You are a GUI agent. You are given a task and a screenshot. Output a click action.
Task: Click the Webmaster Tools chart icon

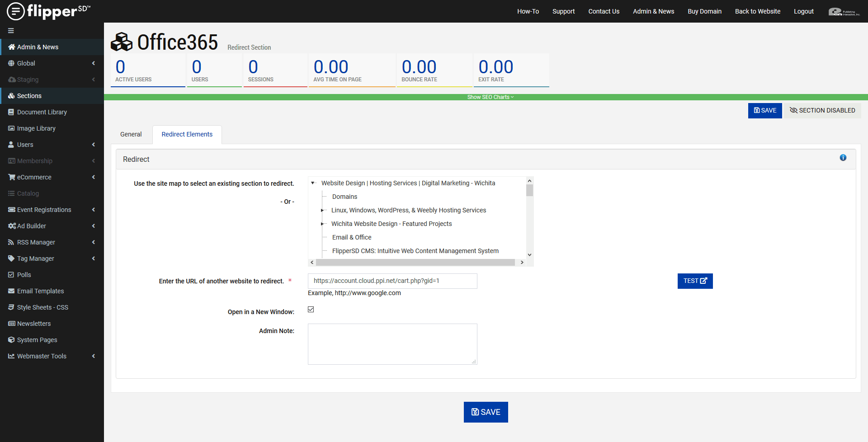point(11,356)
